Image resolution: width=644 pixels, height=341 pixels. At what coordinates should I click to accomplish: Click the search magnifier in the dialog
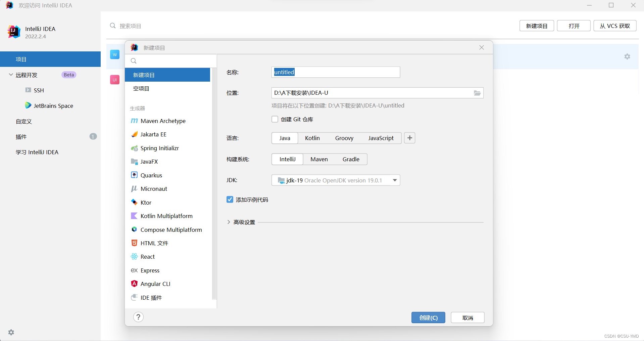(134, 61)
